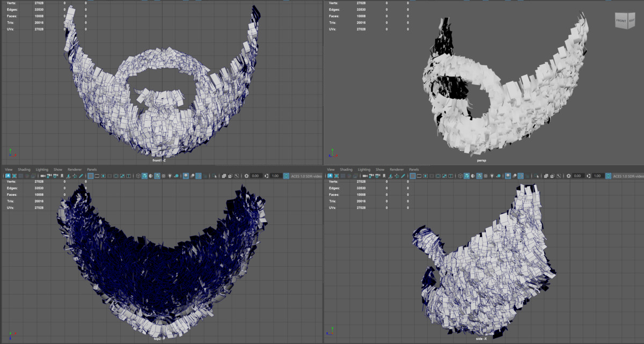Click the safe action icon in side view toolbar

coord(444,176)
